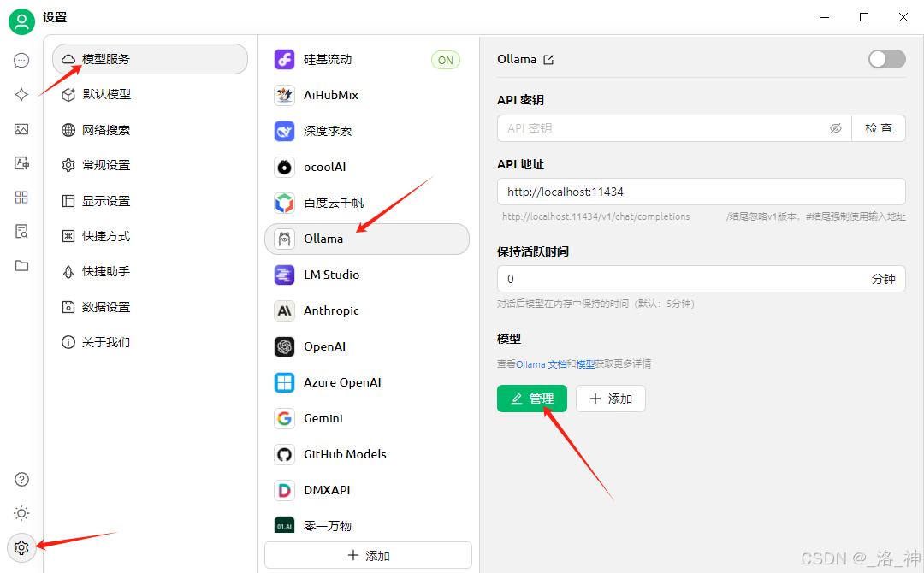Click the Azure OpenAI windows logo
This screenshot has height=573, width=924.
click(x=285, y=383)
